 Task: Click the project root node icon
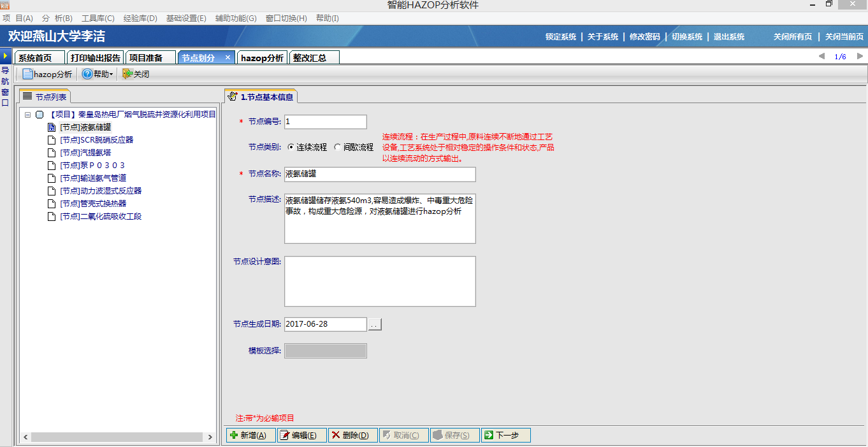coord(40,115)
